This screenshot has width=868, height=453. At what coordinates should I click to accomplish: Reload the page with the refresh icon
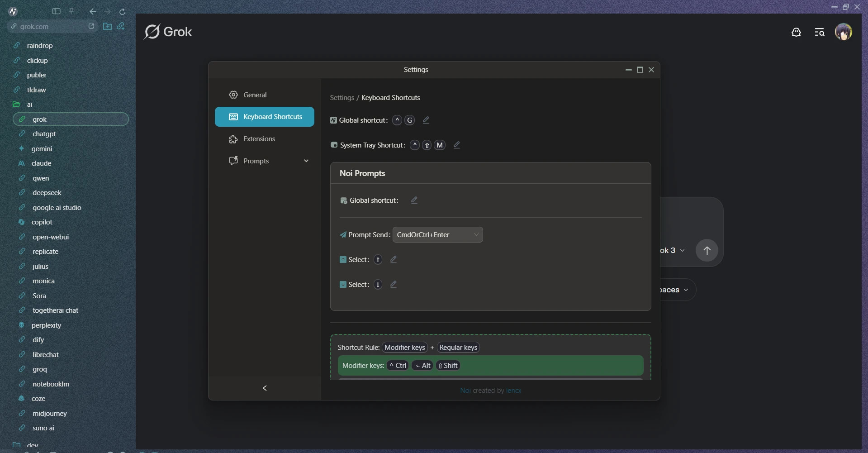point(122,11)
